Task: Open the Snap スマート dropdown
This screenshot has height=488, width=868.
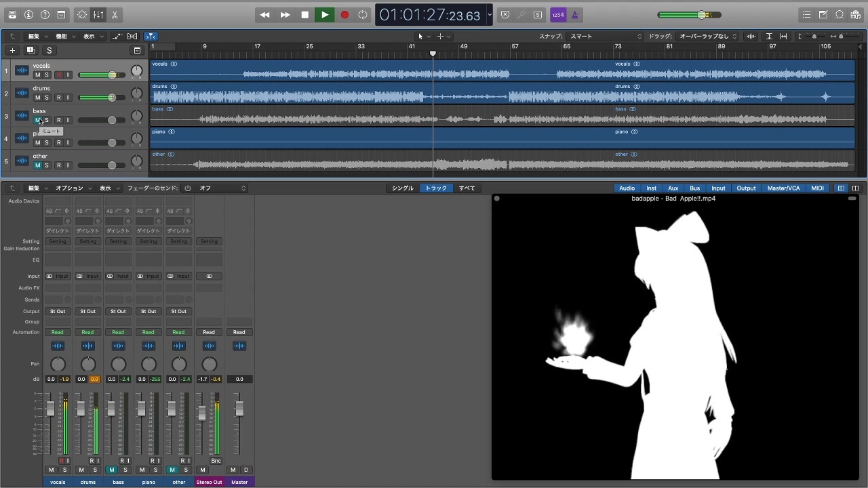Action: 606,36
